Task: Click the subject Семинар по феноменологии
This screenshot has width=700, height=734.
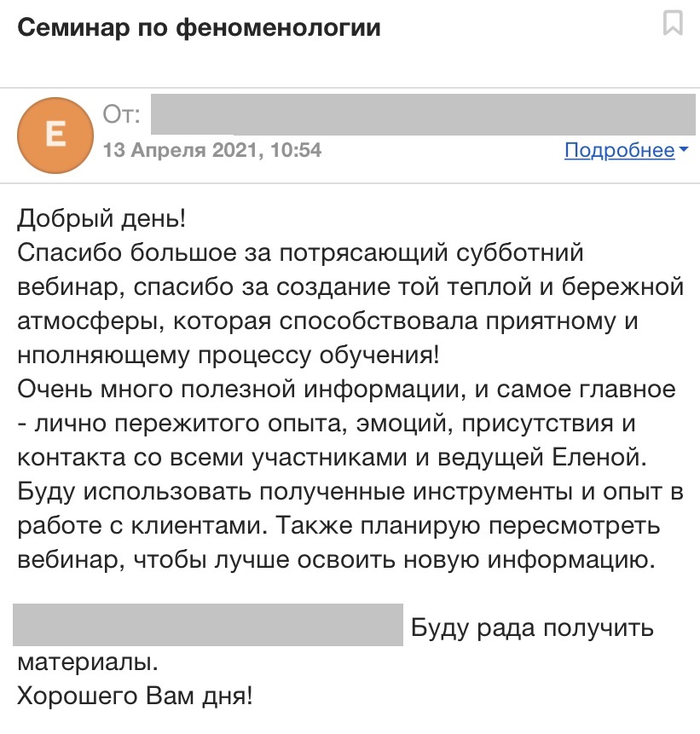Action: coord(199,27)
